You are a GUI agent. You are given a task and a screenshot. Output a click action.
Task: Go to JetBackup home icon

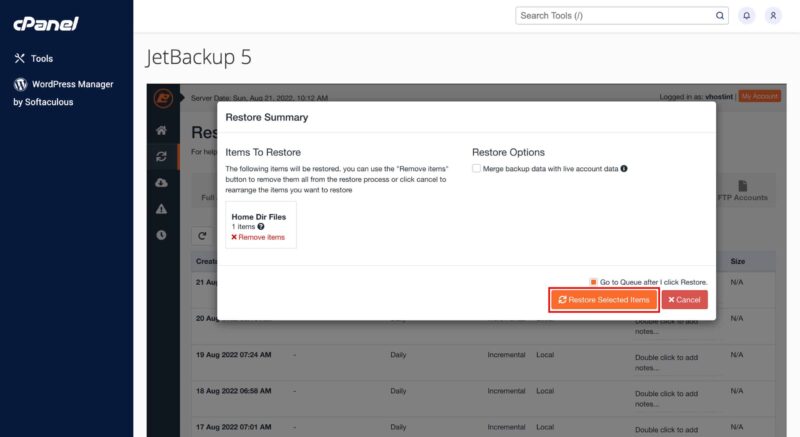coord(161,131)
